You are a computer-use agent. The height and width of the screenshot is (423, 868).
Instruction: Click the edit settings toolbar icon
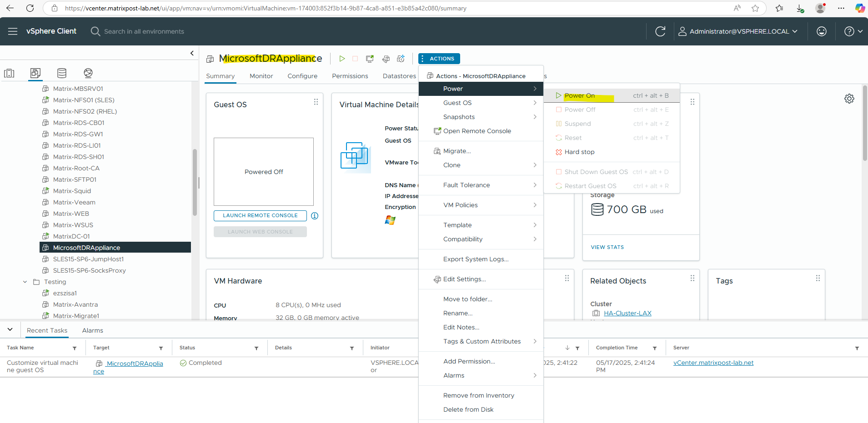(386, 59)
